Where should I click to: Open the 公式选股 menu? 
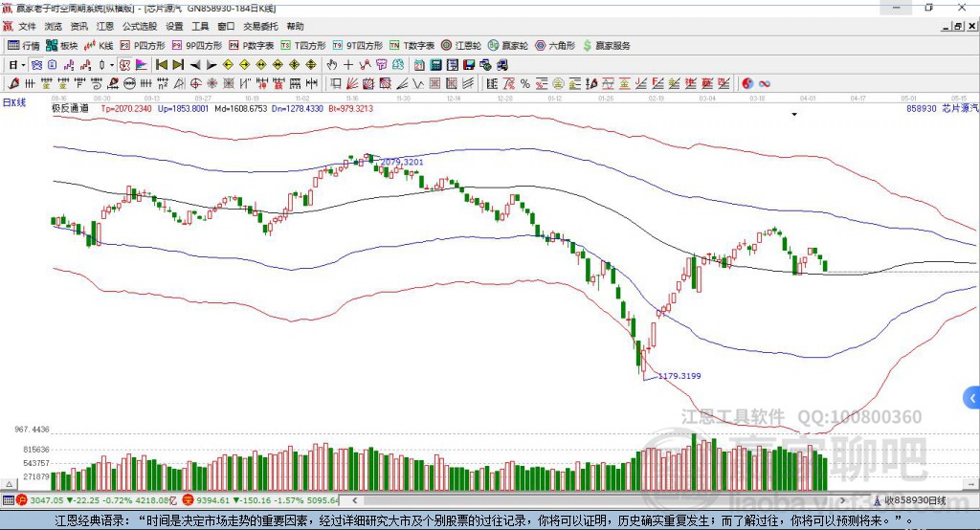(140, 26)
